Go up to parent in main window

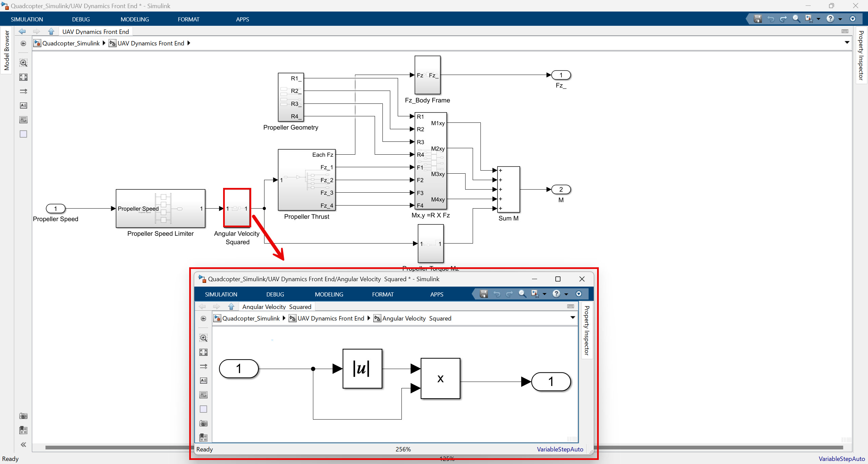click(x=51, y=32)
